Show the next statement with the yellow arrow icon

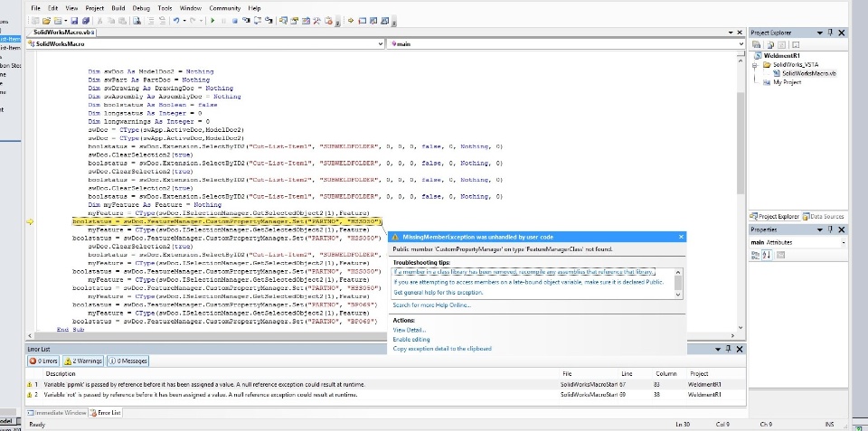click(x=351, y=21)
